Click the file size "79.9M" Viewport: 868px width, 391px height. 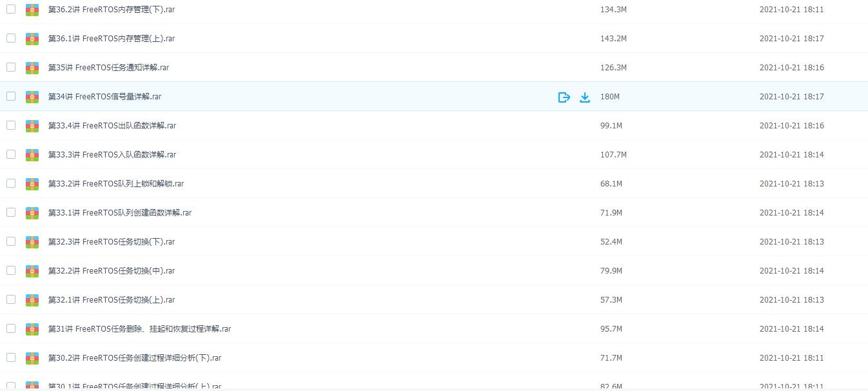[611, 271]
